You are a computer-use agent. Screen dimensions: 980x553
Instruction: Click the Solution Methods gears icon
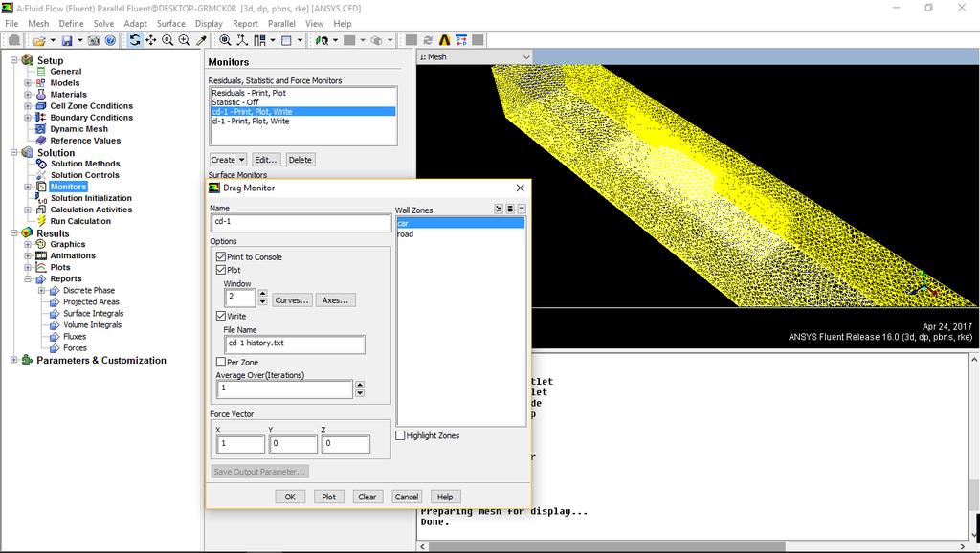tap(41, 164)
